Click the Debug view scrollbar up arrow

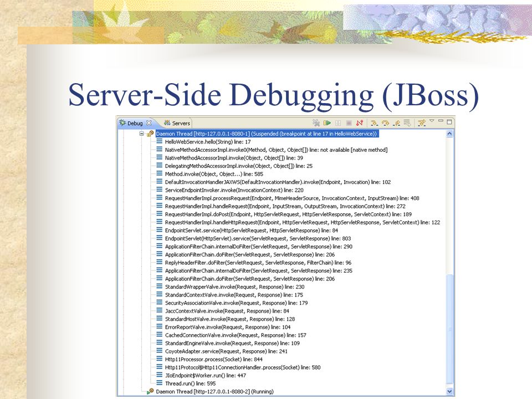[449, 134]
